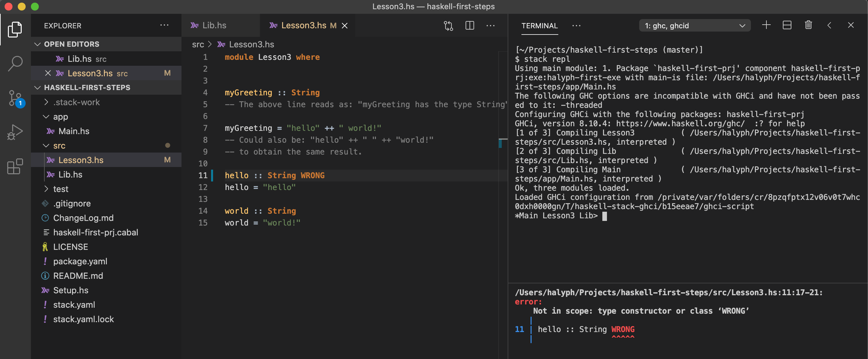The width and height of the screenshot is (868, 359).
Task: Click the git icon beside .gitignore
Action: (x=45, y=203)
